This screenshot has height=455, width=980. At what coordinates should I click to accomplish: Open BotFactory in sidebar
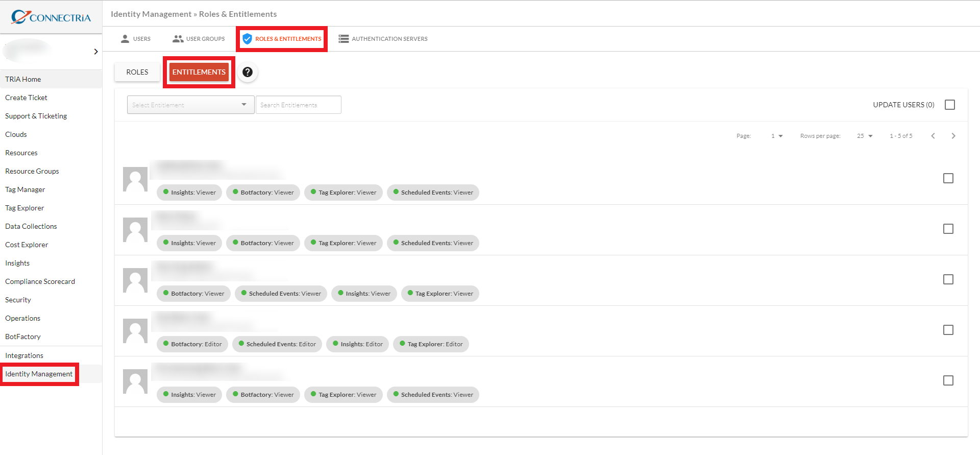pyautogui.click(x=51, y=337)
